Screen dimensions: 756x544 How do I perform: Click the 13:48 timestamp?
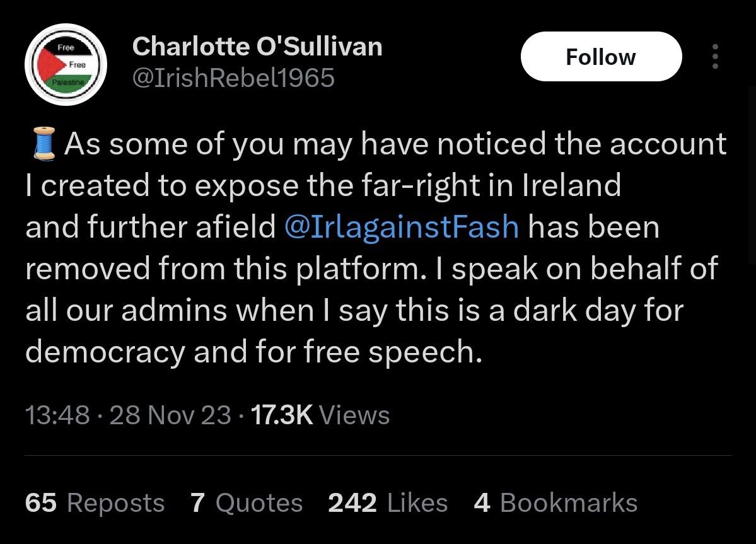(57, 415)
